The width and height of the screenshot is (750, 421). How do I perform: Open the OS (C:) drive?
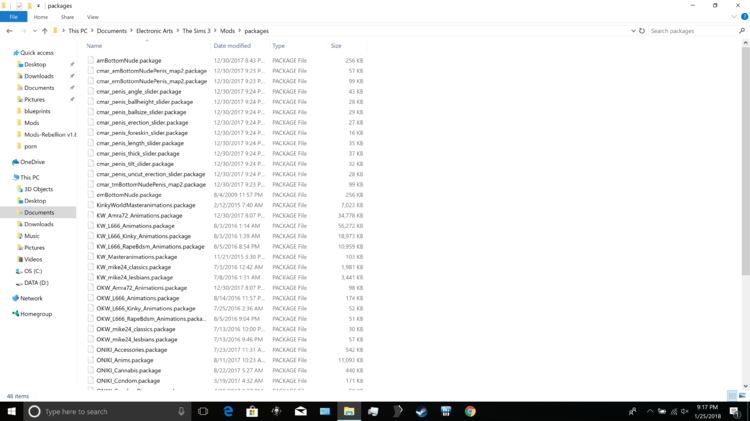tap(33, 271)
